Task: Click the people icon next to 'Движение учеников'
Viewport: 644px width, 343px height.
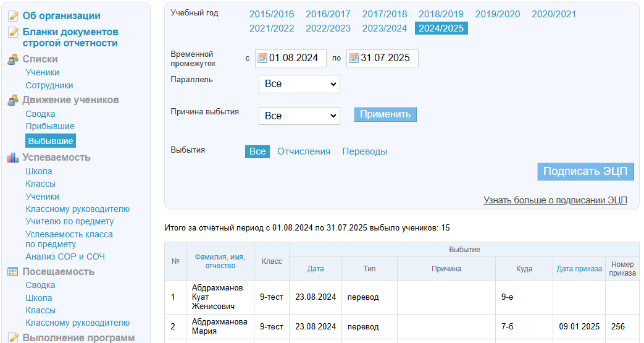Action: [x=13, y=100]
